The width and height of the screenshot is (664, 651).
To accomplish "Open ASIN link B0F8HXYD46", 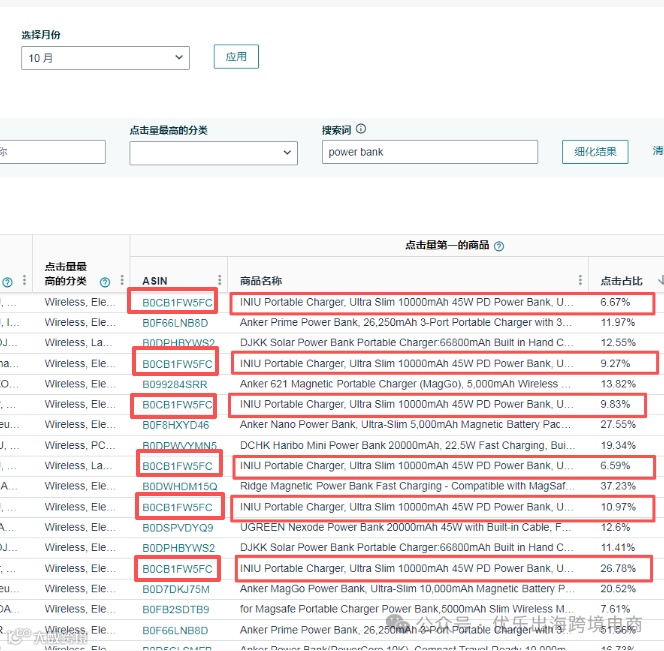I will (x=175, y=425).
